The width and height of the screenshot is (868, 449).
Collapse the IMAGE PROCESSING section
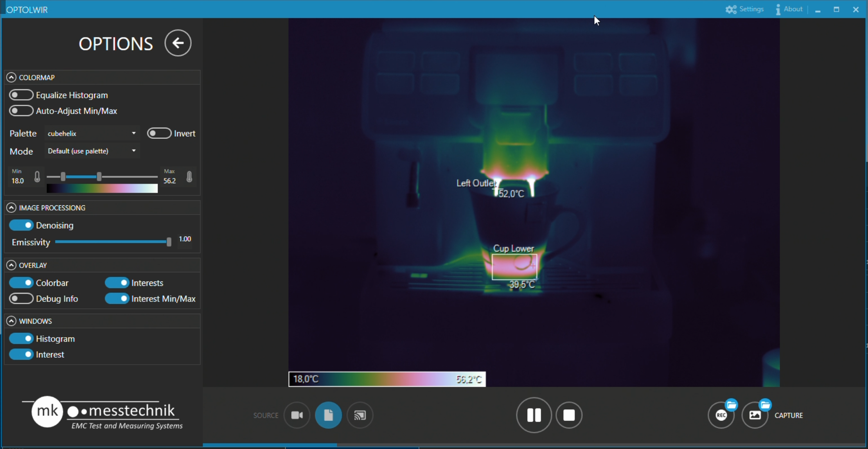[11, 208]
